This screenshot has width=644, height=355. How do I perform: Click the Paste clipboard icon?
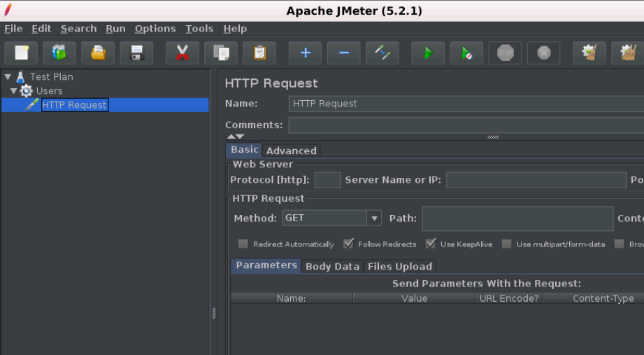[259, 53]
